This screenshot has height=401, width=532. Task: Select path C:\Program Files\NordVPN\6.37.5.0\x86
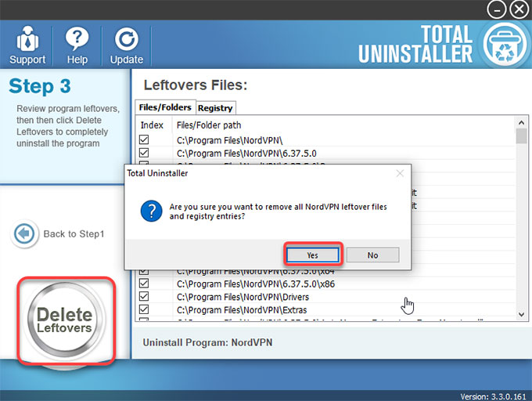256,284
